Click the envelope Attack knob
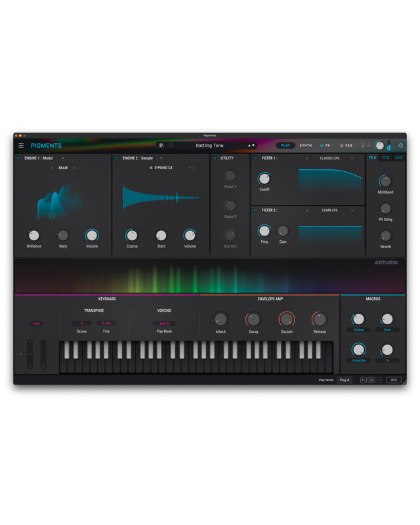Image resolution: width=420 pixels, height=525 pixels. tap(220, 320)
